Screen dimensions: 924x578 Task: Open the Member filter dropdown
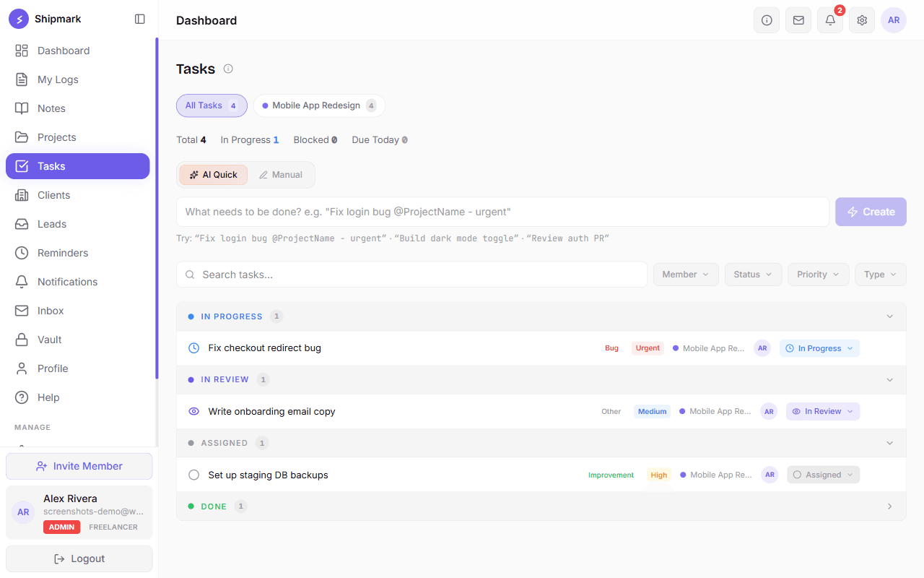(x=686, y=275)
